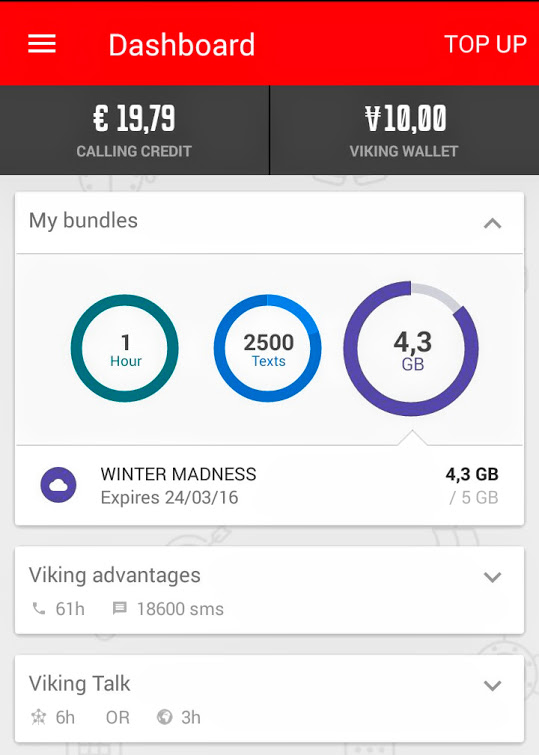Expand the Viking advantages chevron
The image size is (539, 755).
click(x=492, y=577)
